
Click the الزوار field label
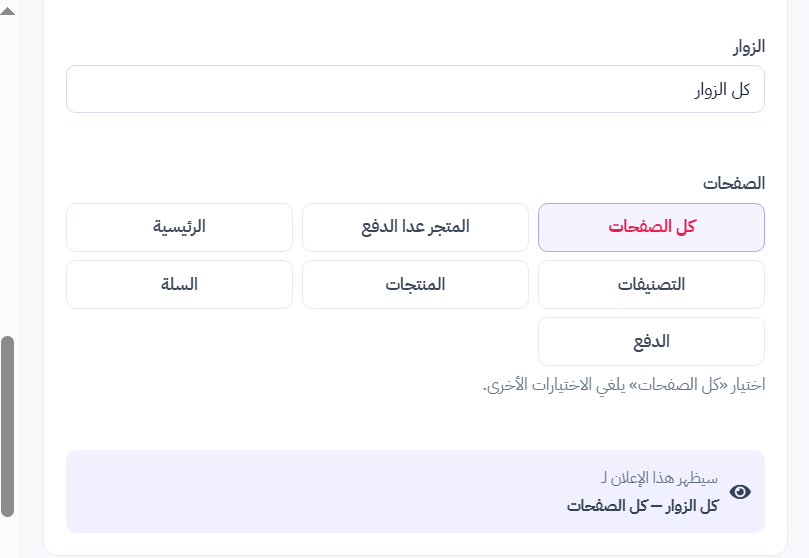tap(749, 47)
